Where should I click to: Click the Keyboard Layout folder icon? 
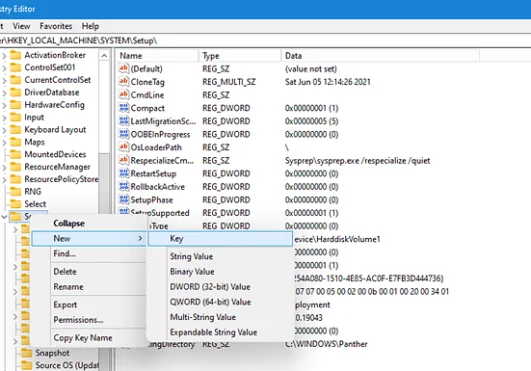16,130
